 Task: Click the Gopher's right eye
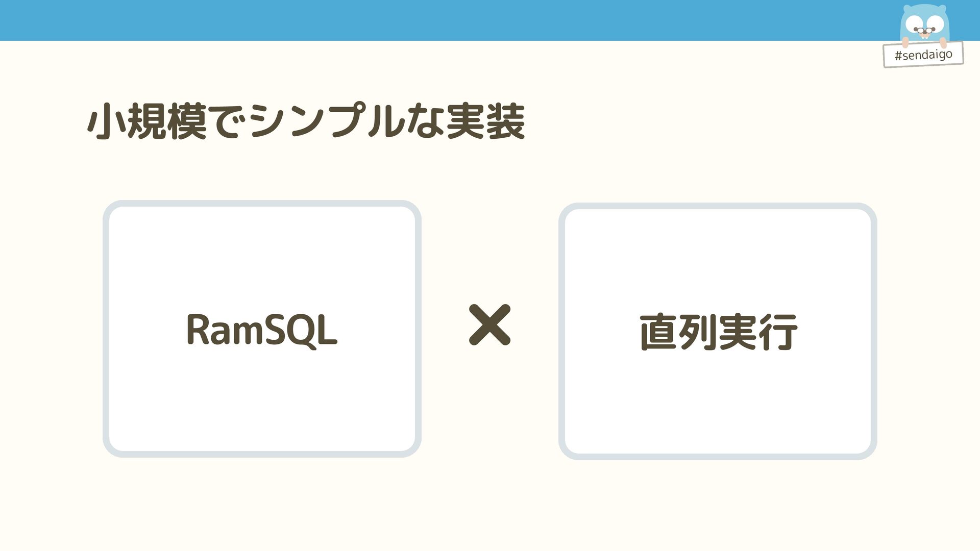click(936, 23)
